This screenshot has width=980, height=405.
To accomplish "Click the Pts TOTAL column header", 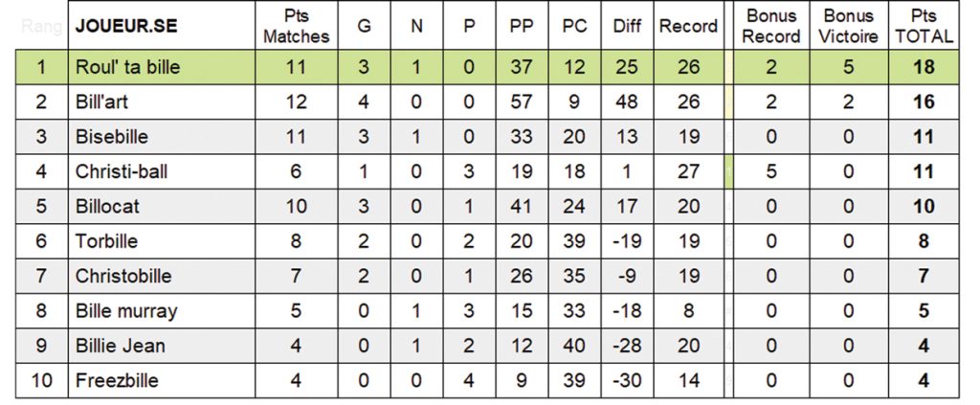I will coord(924,26).
